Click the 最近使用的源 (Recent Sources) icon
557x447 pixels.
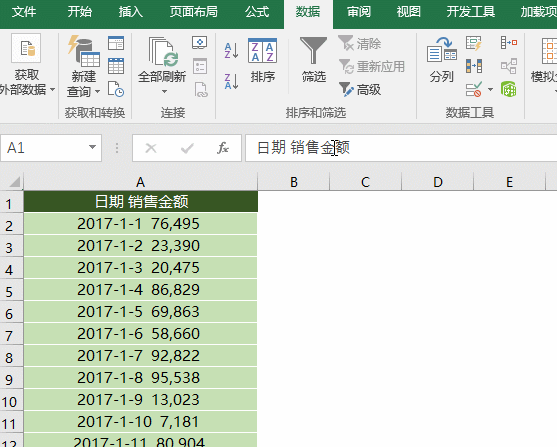coord(116,89)
